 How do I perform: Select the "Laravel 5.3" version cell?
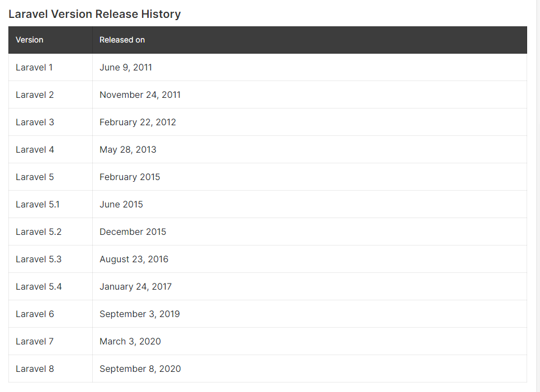click(39, 259)
